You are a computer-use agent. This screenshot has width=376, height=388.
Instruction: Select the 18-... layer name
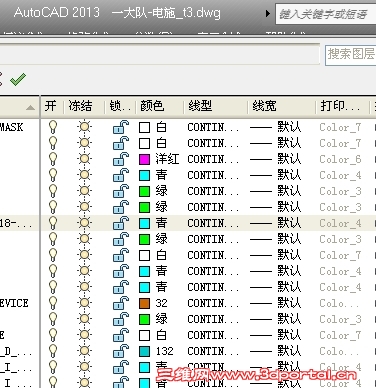click(16, 223)
